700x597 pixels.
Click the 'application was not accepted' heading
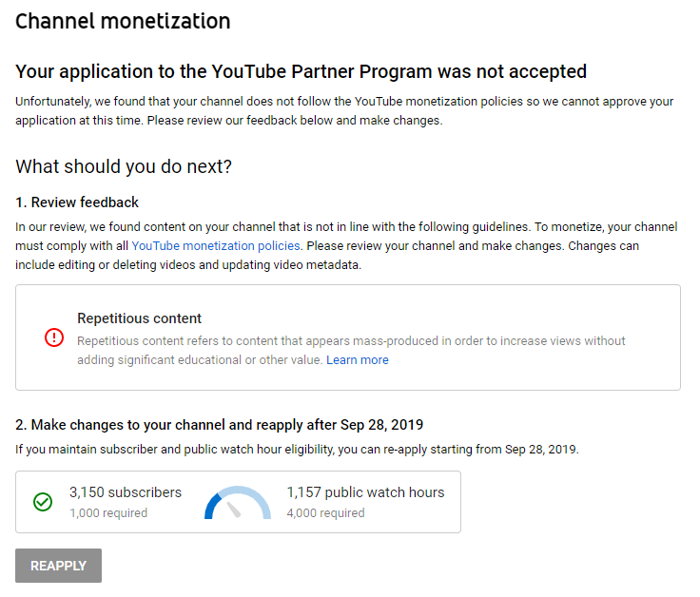301,71
